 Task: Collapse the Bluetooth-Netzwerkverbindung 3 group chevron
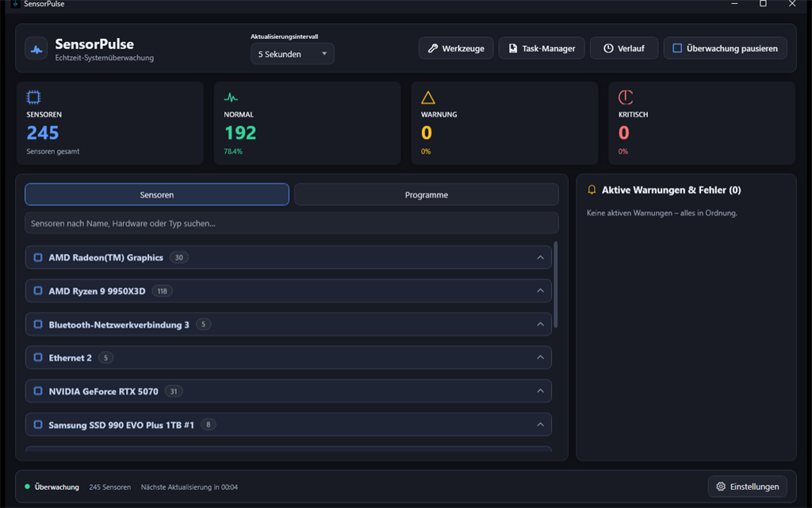(540, 325)
